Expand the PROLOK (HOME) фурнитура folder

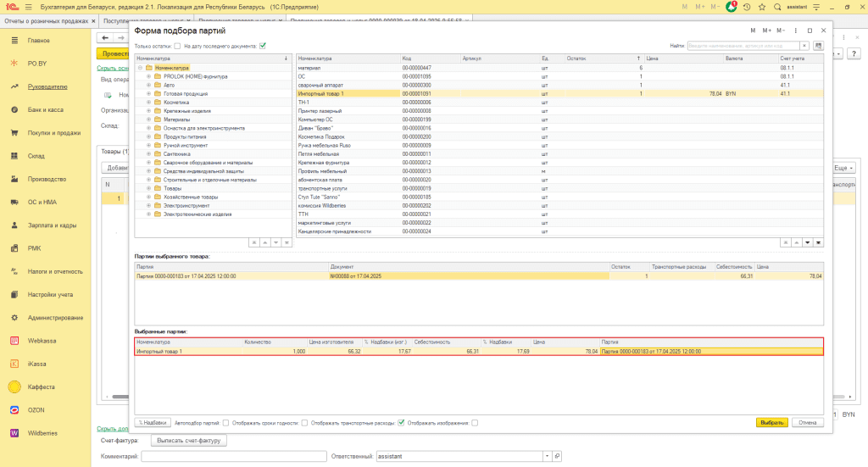[148, 76]
